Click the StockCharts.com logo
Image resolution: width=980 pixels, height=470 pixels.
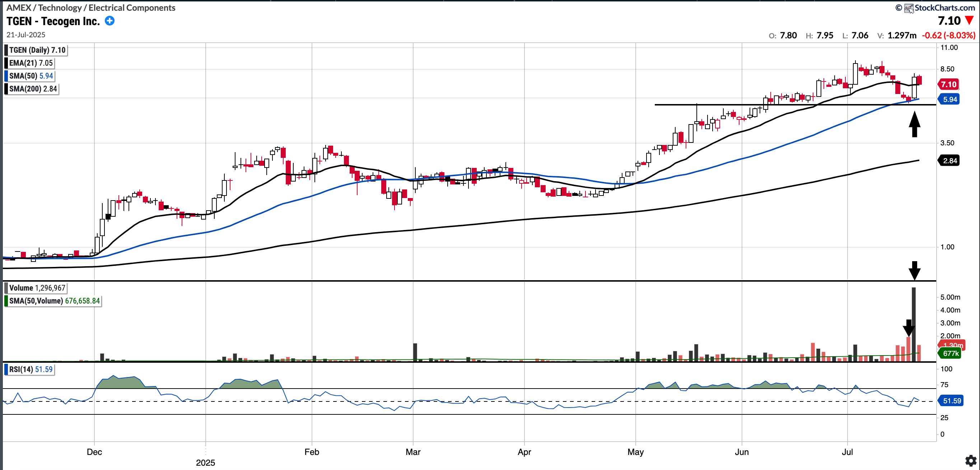coord(939,8)
